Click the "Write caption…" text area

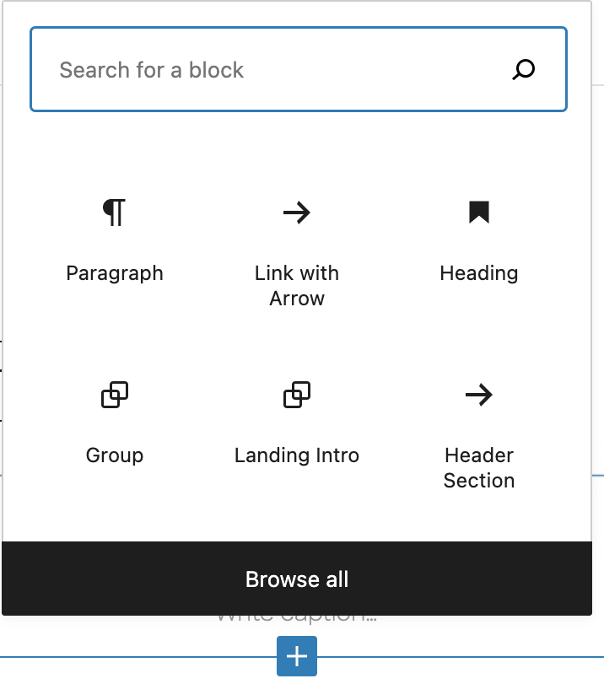[297, 620]
